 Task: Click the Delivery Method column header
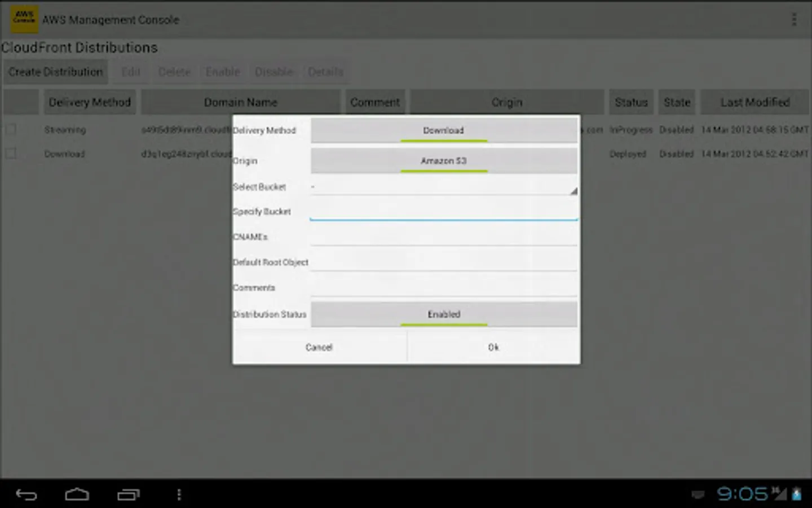[x=90, y=102]
